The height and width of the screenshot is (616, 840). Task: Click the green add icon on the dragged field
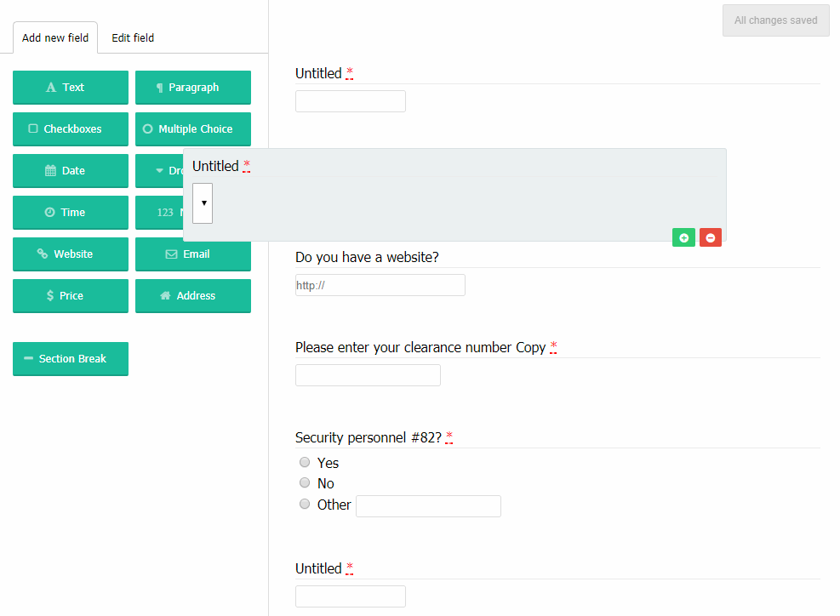(683, 237)
